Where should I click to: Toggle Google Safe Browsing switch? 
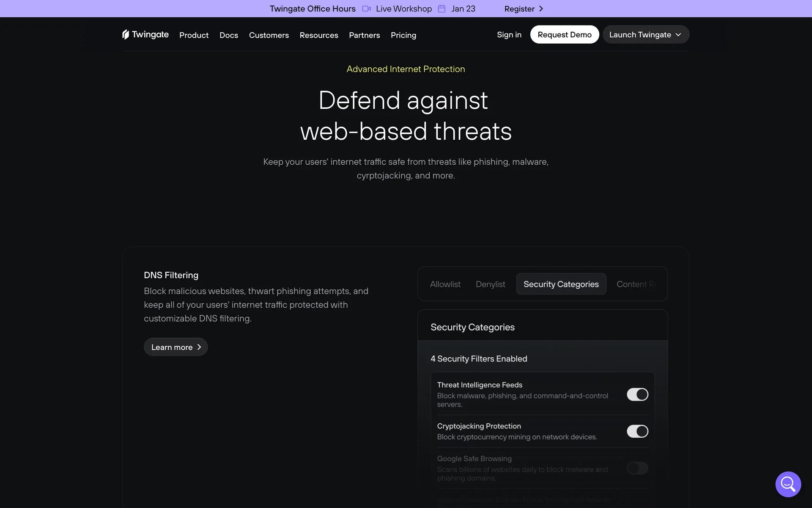637,468
